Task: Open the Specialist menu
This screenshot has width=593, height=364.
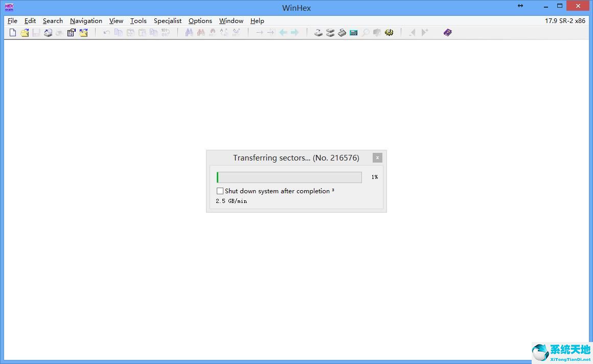Action: pyautogui.click(x=168, y=21)
